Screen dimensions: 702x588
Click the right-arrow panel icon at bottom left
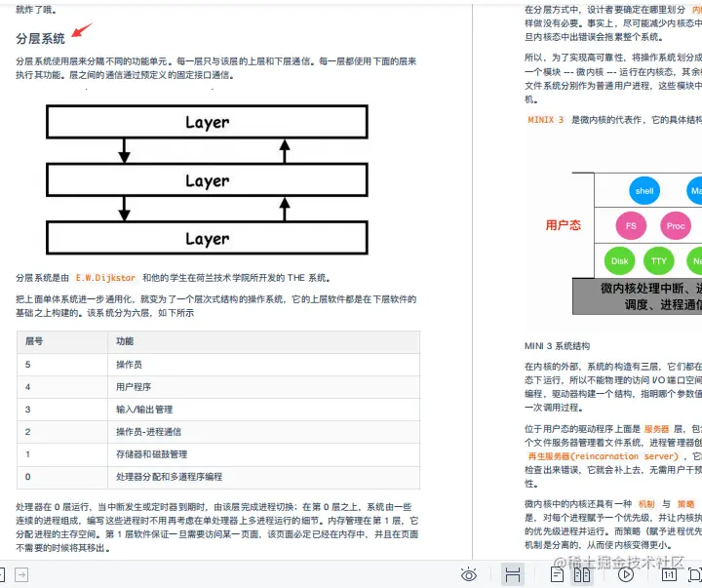pos(21,574)
